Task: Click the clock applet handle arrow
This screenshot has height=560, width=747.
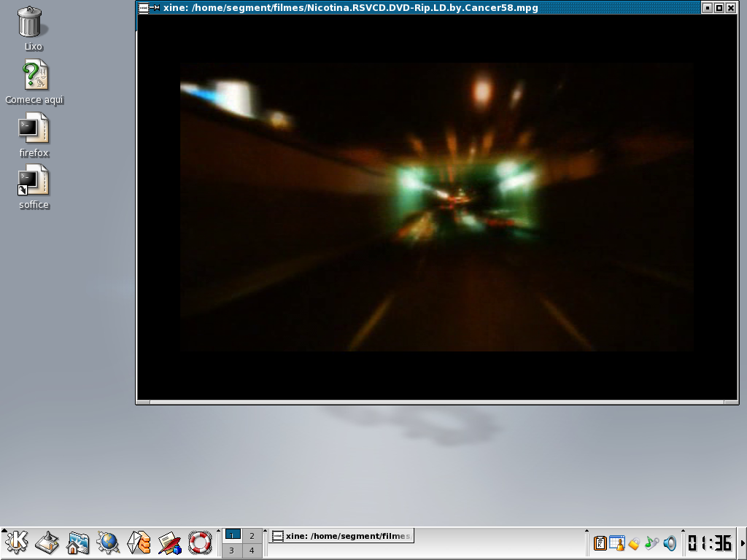Action: coord(683,531)
